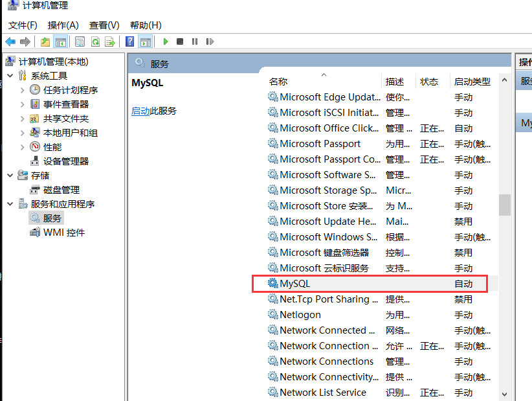
Task: Click the Export List toolbar icon
Action: pyautogui.click(x=110, y=41)
